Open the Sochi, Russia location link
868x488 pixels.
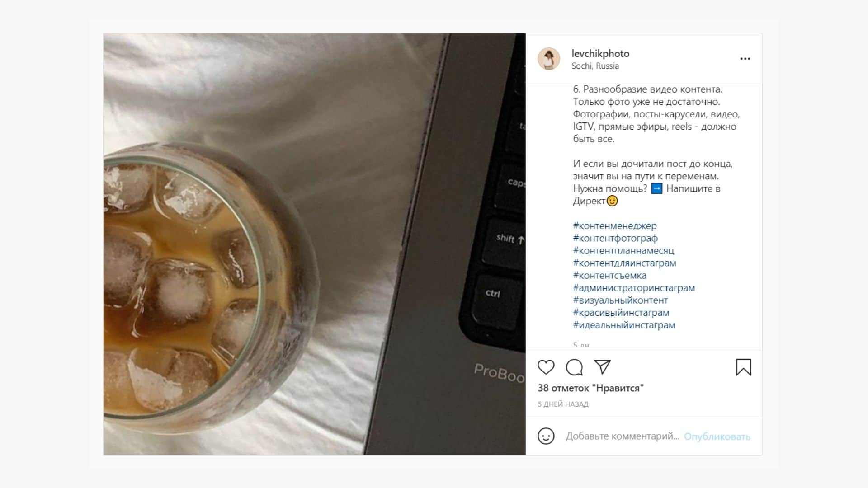[595, 66]
